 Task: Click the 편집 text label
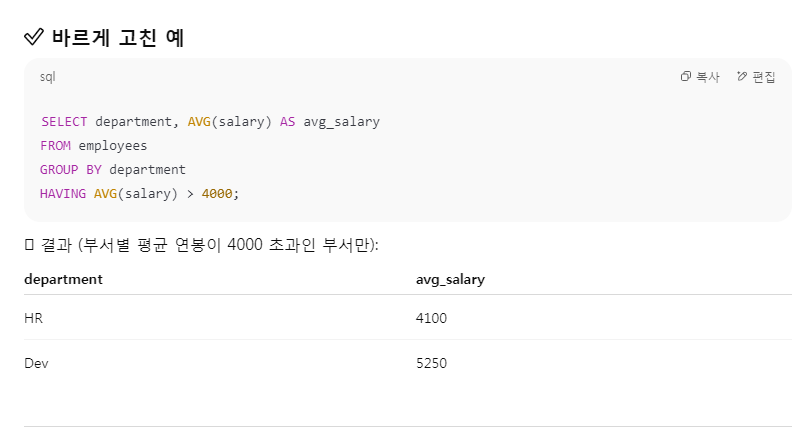[764, 77]
